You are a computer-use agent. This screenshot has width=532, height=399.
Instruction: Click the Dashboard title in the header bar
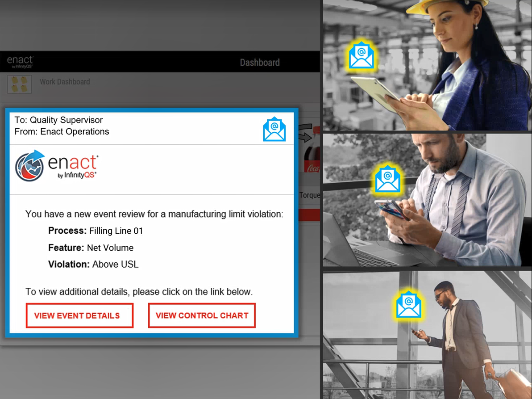[x=260, y=63]
